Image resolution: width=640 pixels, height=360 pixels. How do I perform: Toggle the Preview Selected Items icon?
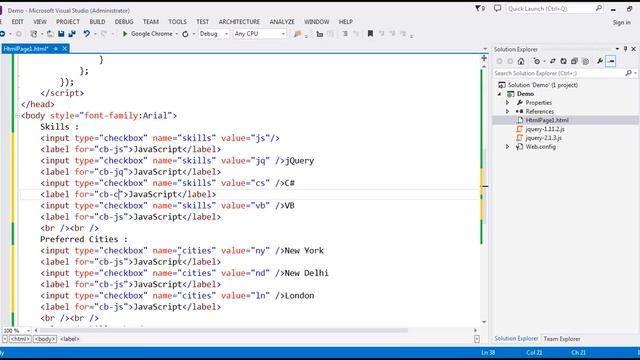(x=611, y=61)
